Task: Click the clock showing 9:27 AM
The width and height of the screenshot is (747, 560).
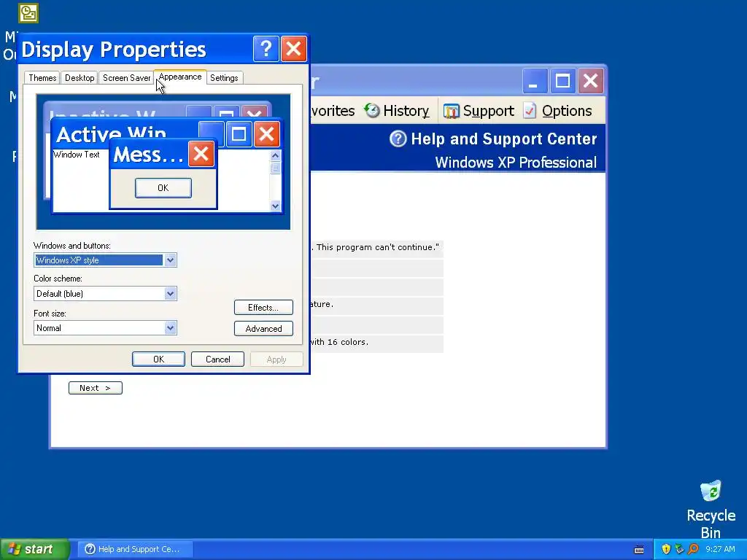Action: [x=720, y=549]
